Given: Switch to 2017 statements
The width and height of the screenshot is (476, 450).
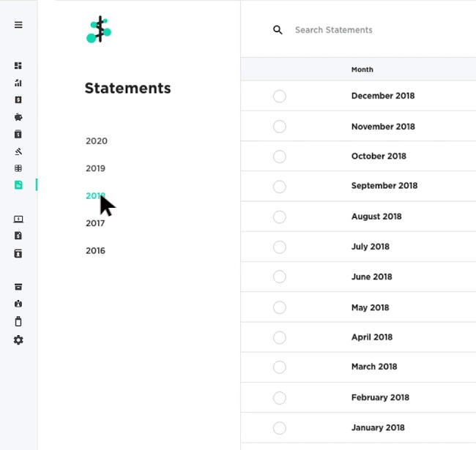Looking at the screenshot, I should click(x=95, y=223).
